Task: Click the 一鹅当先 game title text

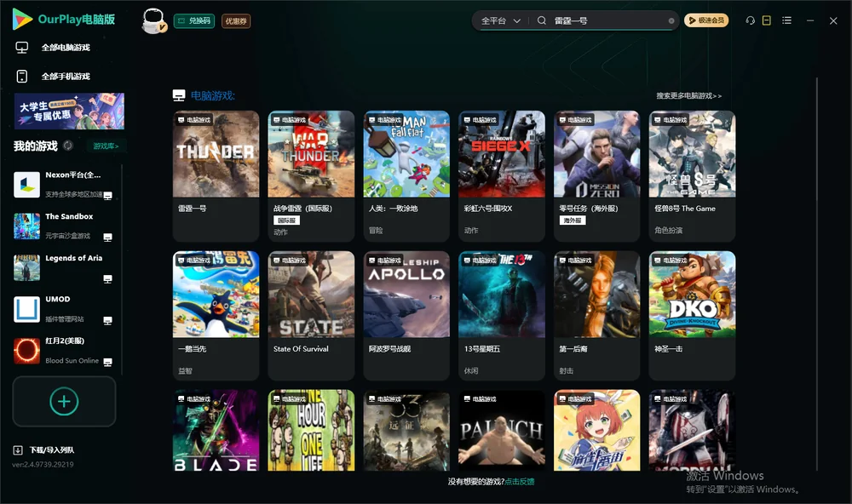Action: [x=193, y=349]
